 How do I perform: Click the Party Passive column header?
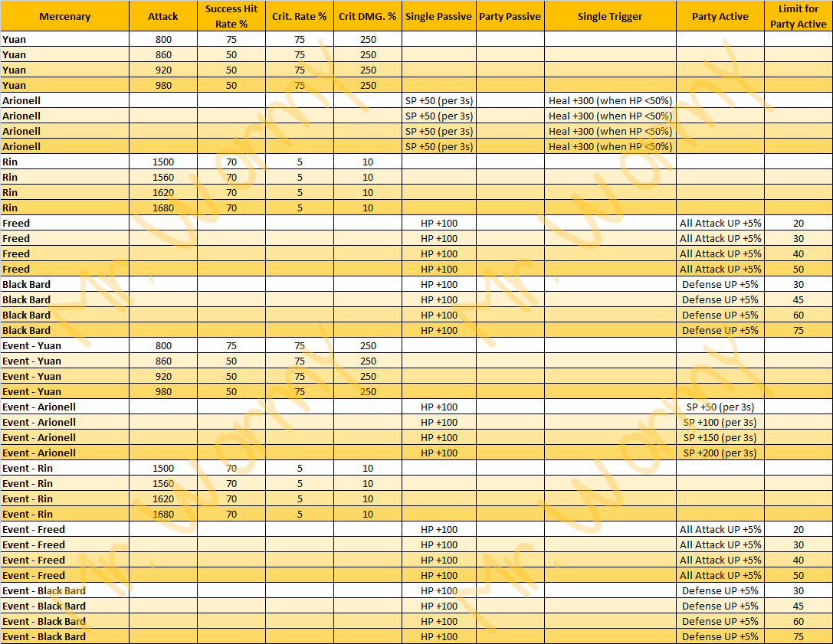click(x=510, y=16)
